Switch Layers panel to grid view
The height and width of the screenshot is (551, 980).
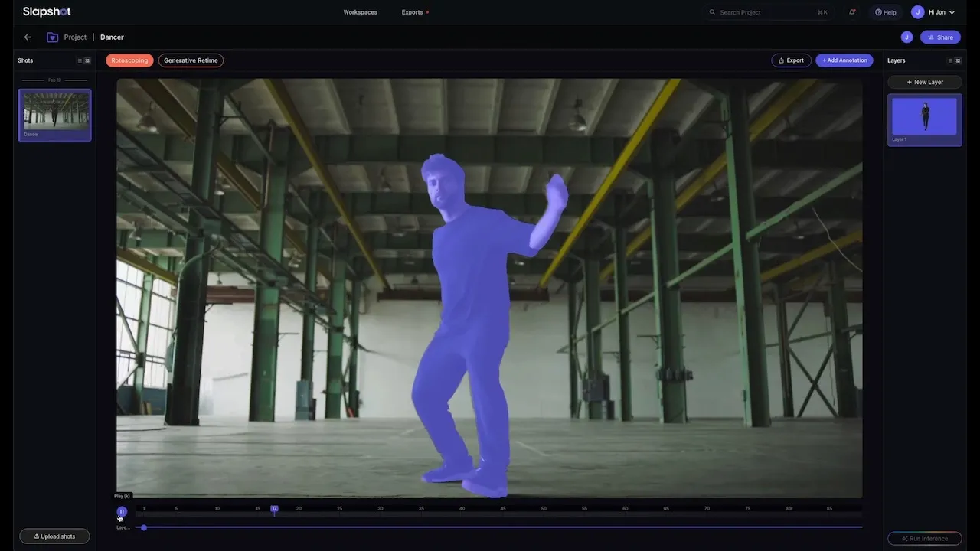958,60
